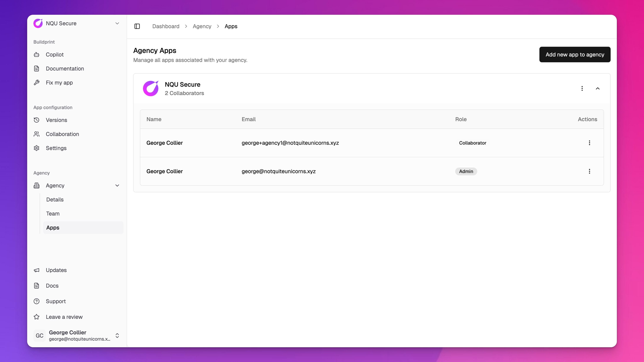Click the Versions history icon
644x362 pixels.
point(36,120)
